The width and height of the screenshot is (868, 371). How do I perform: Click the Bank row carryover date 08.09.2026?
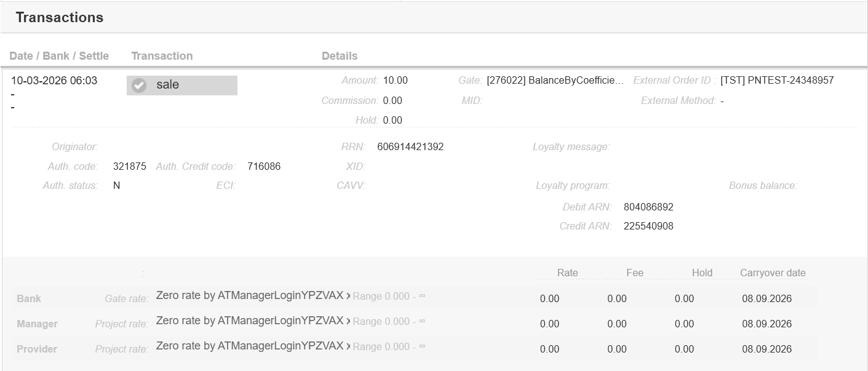click(766, 298)
